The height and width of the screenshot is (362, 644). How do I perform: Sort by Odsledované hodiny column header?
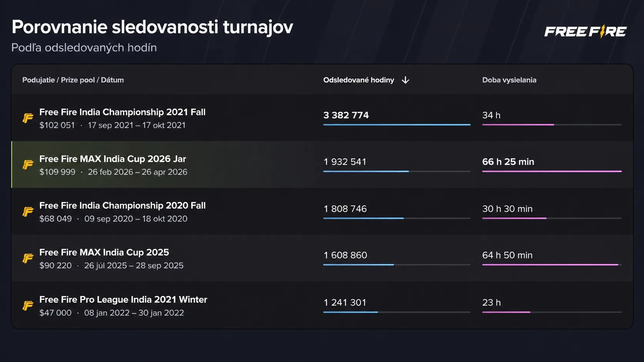pos(358,80)
